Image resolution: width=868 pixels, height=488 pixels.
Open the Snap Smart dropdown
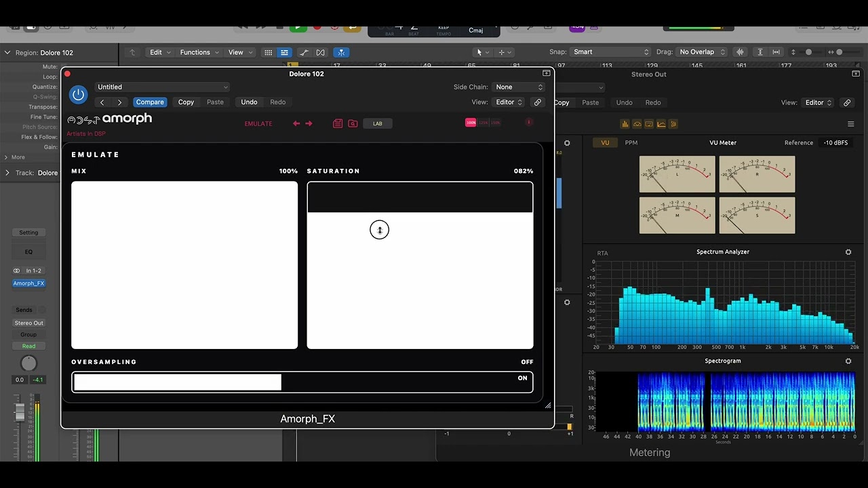pos(610,52)
